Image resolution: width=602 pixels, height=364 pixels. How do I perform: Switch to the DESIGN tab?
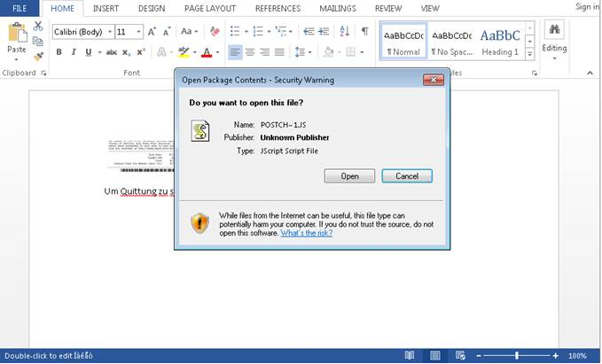point(152,9)
